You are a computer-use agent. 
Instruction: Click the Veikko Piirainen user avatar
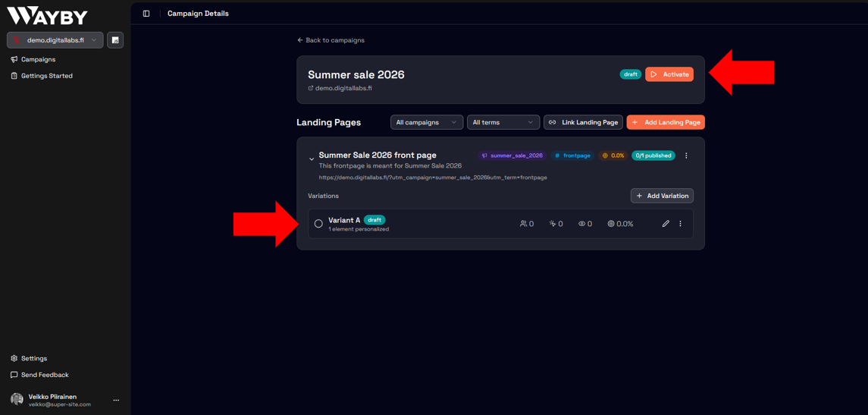point(17,400)
